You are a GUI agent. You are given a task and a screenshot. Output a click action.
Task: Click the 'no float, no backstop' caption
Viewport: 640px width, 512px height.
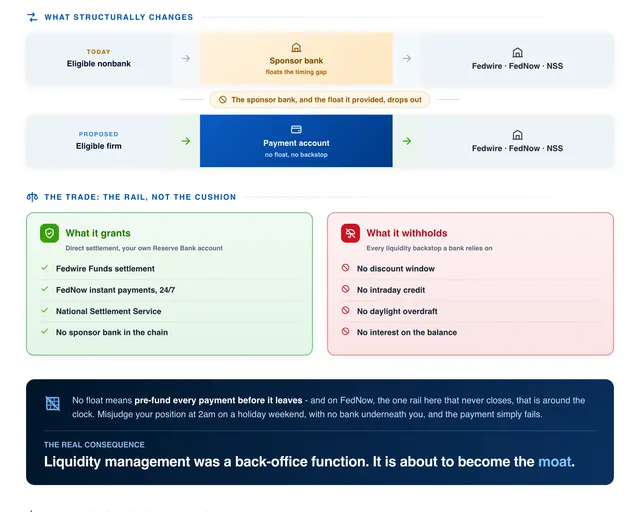296,155
